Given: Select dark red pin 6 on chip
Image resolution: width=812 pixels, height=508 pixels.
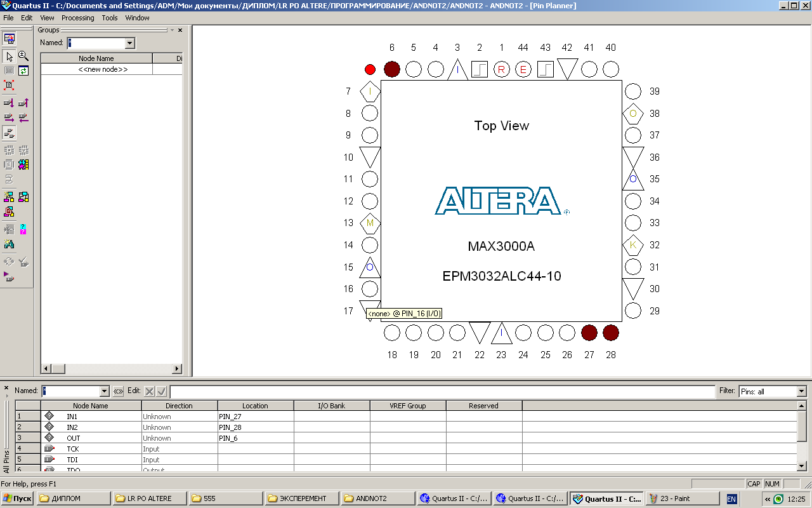Looking at the screenshot, I should pyautogui.click(x=392, y=69).
